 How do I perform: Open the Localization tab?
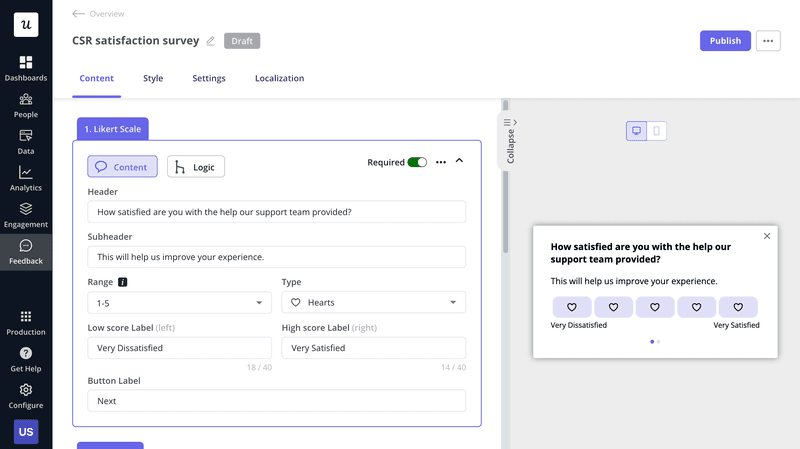point(279,78)
